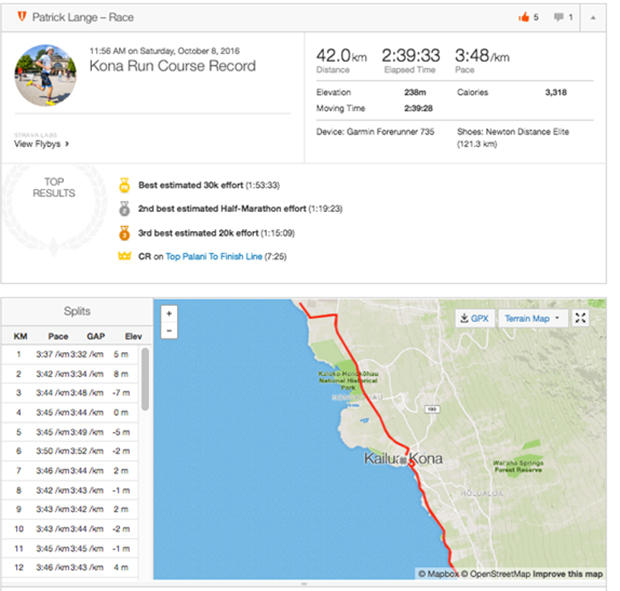The image size is (620, 591).
Task: Give kudos with the thumbs-up icon
Action: (x=523, y=18)
